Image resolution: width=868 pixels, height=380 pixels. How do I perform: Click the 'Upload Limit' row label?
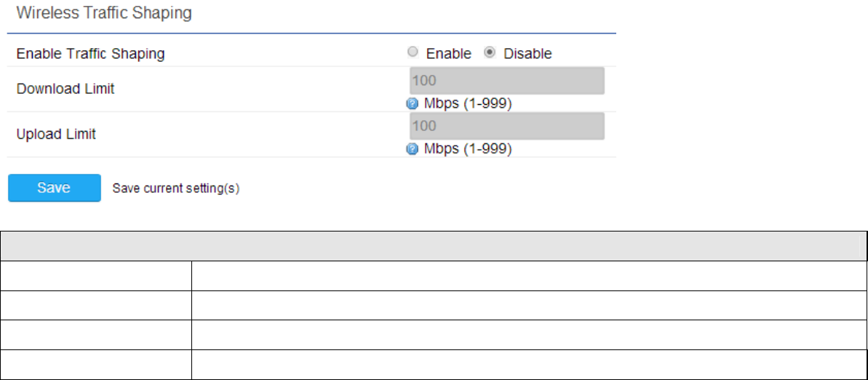pyautogui.click(x=56, y=134)
